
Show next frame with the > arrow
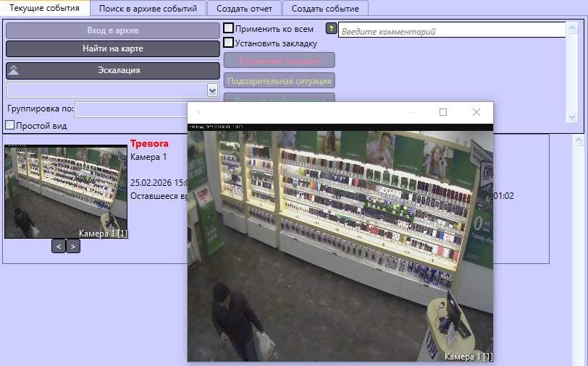[x=73, y=246]
